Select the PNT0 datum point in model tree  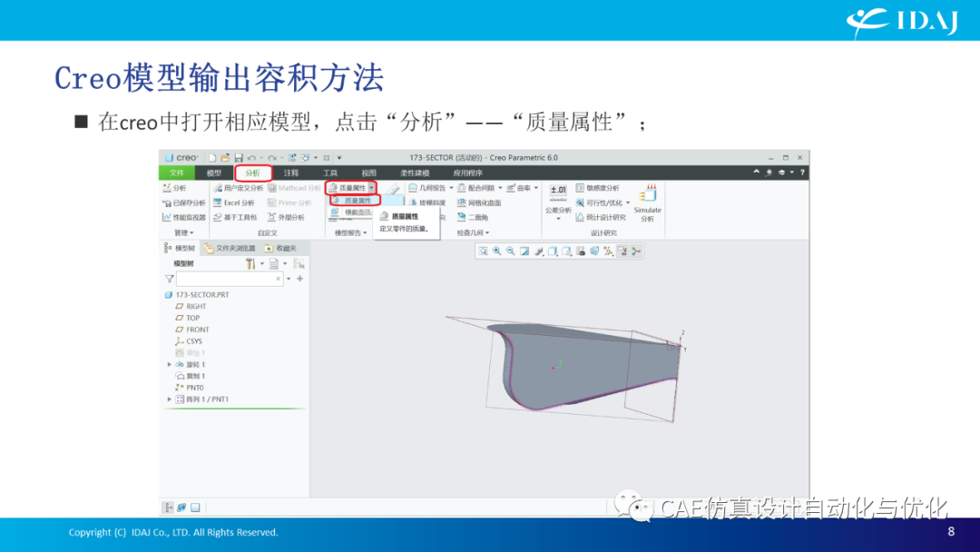click(x=190, y=388)
